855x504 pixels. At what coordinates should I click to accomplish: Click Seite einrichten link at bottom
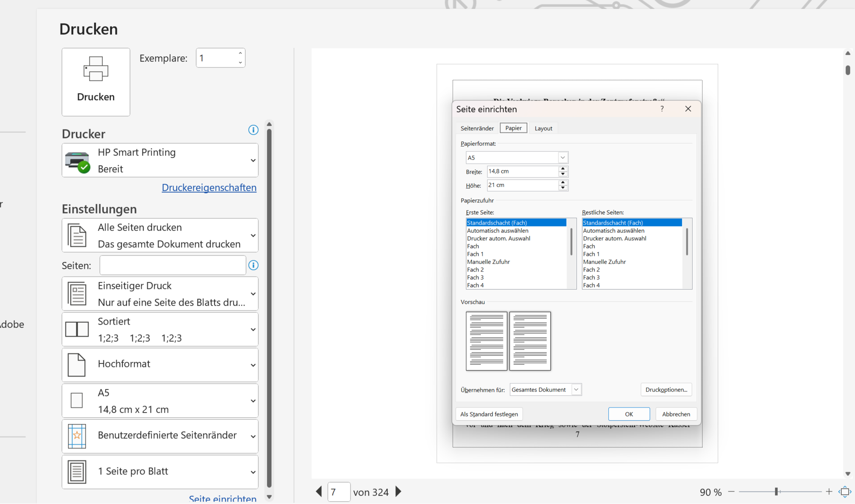(x=222, y=498)
